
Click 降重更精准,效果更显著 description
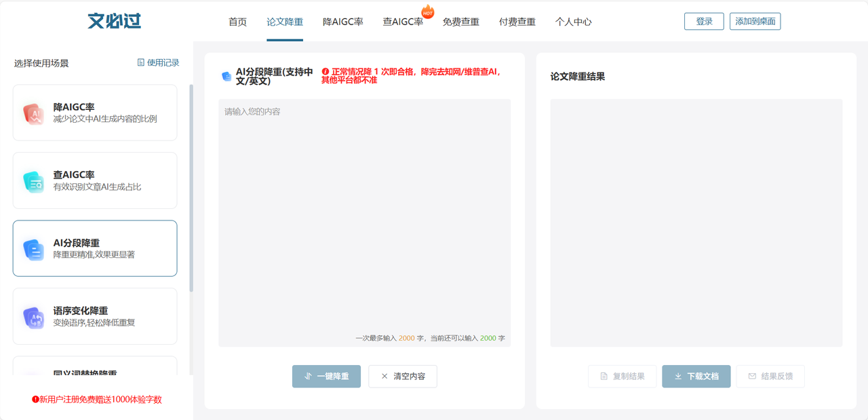pos(94,254)
